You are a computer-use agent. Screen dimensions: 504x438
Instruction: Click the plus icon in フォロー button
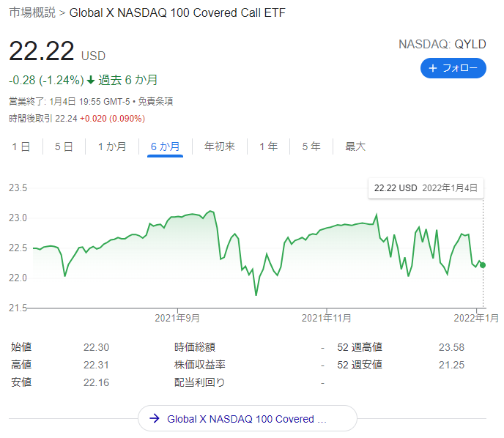click(433, 68)
